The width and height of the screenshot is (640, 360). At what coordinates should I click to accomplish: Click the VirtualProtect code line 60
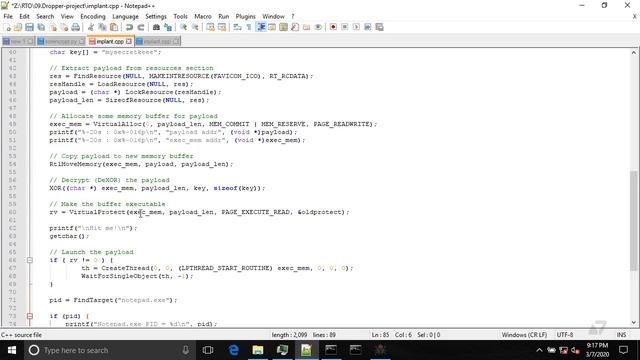(200, 212)
